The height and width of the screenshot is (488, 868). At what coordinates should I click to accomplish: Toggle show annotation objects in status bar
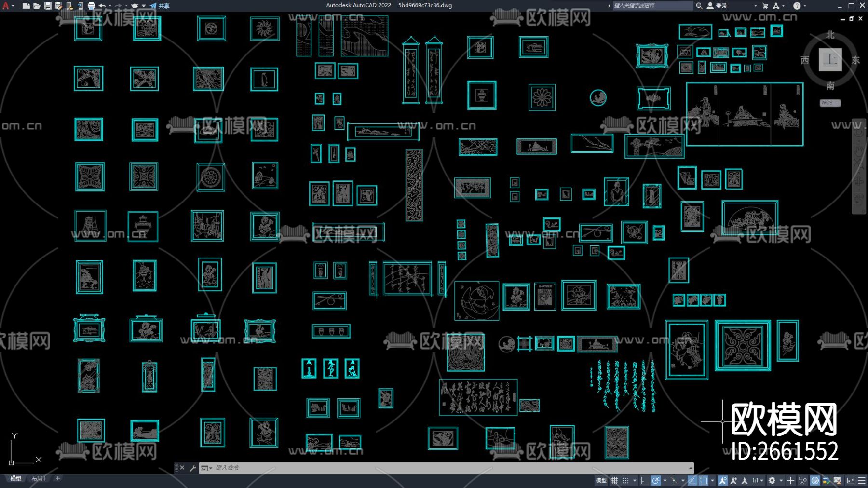click(x=722, y=480)
